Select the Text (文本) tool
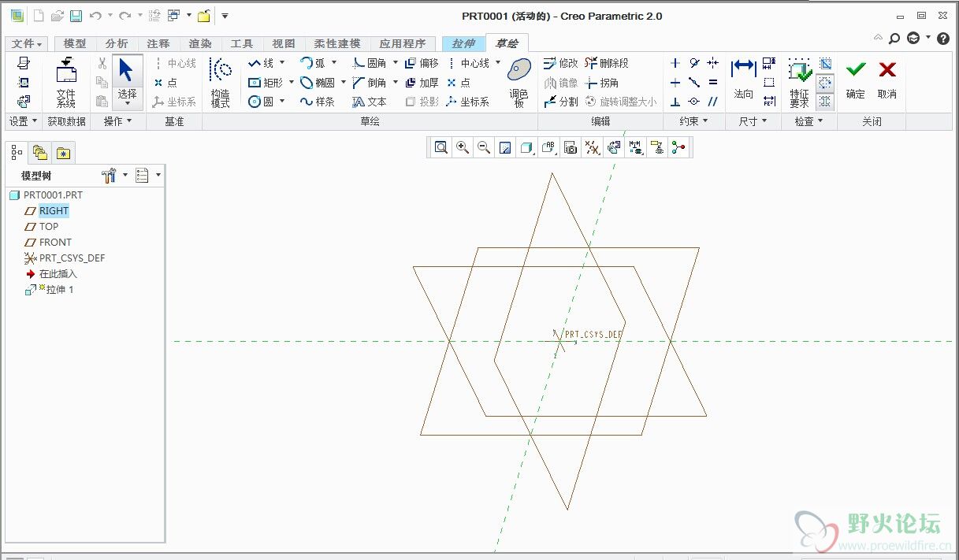959x560 pixels. pyautogui.click(x=369, y=102)
